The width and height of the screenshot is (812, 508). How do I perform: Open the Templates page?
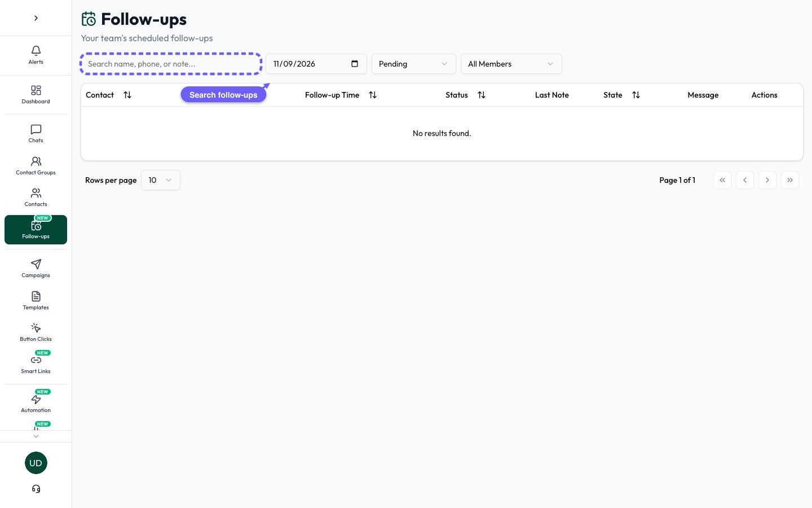(x=36, y=301)
